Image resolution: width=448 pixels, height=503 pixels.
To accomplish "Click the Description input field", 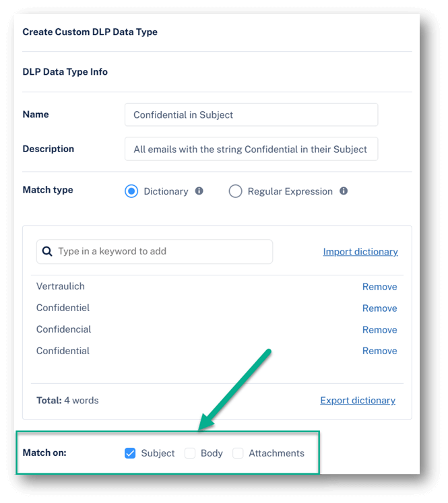I will 251,149.
